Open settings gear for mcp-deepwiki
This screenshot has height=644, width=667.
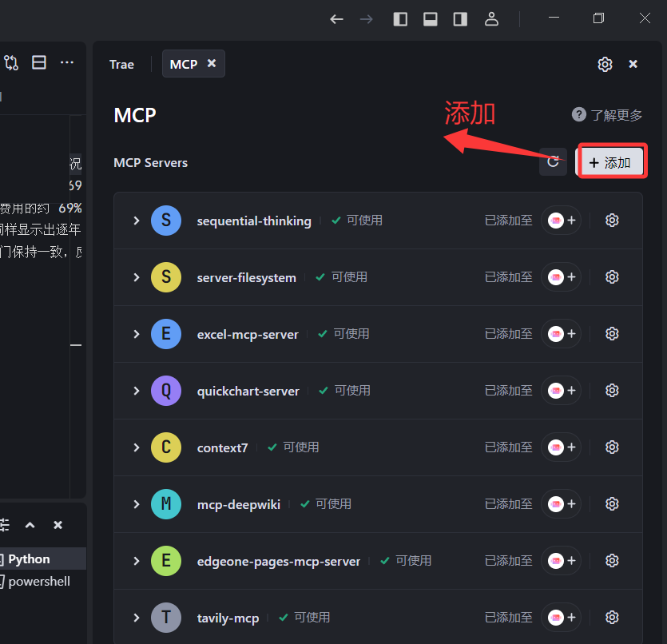(612, 504)
